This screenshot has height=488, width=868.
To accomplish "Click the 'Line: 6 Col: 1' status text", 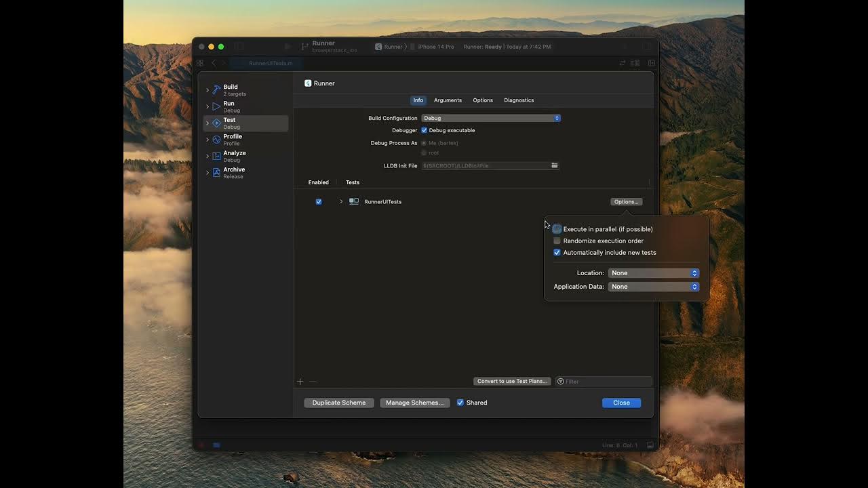I will coord(620,445).
